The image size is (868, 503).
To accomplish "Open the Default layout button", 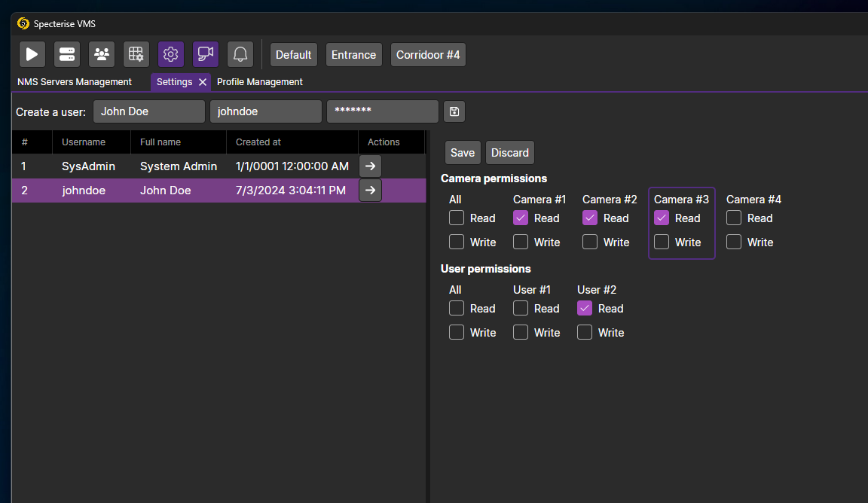I will (x=293, y=55).
